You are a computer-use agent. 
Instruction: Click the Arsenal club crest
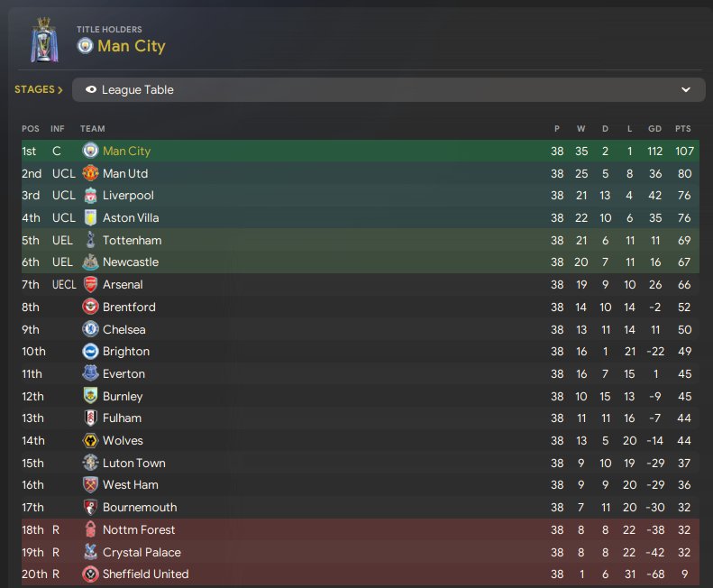(90, 284)
